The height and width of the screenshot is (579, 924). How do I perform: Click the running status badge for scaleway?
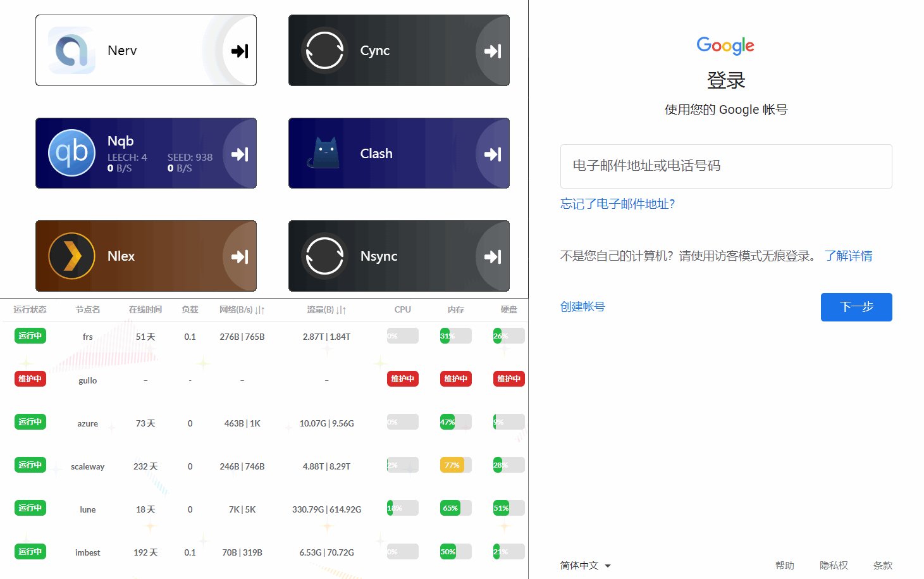(30, 465)
